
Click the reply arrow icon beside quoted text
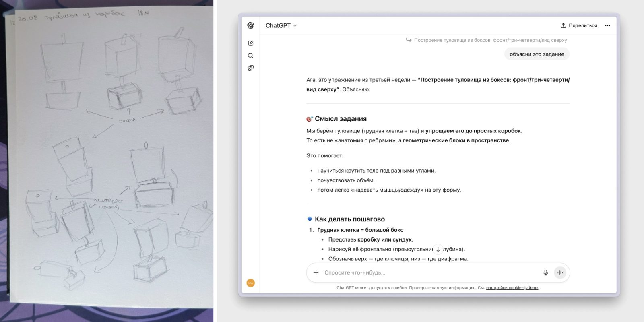pyautogui.click(x=409, y=40)
